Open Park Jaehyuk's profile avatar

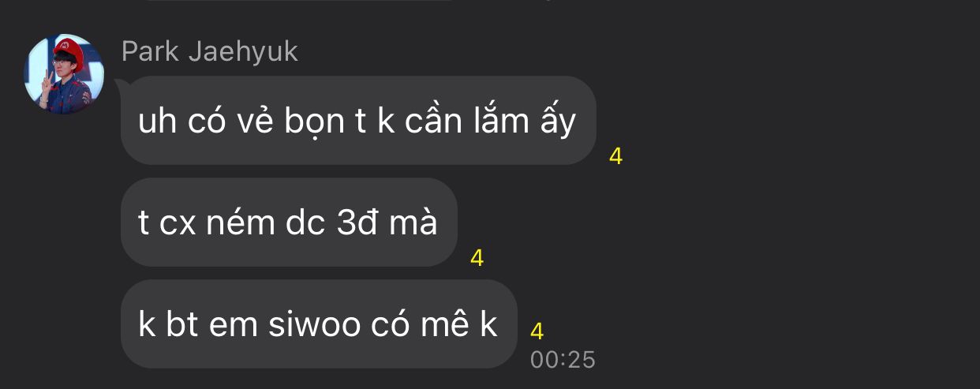(65, 74)
